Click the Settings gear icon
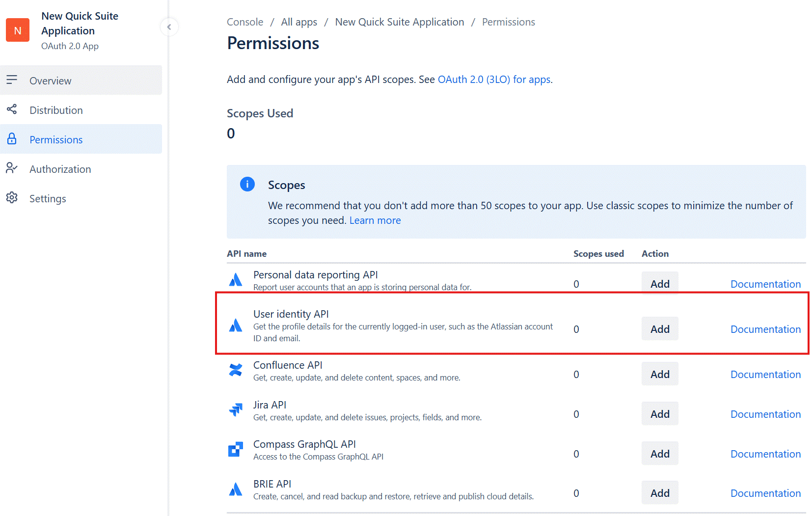 (12, 198)
